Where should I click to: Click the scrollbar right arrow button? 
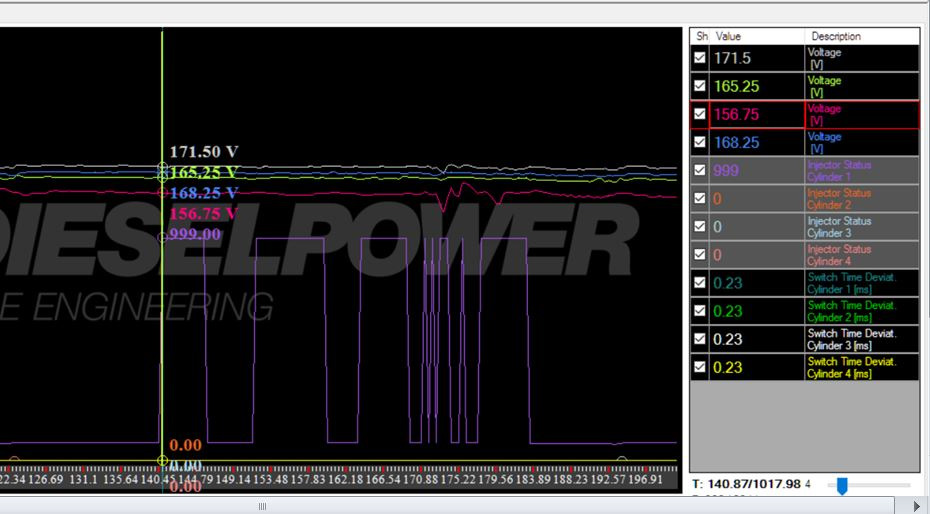coord(918,506)
